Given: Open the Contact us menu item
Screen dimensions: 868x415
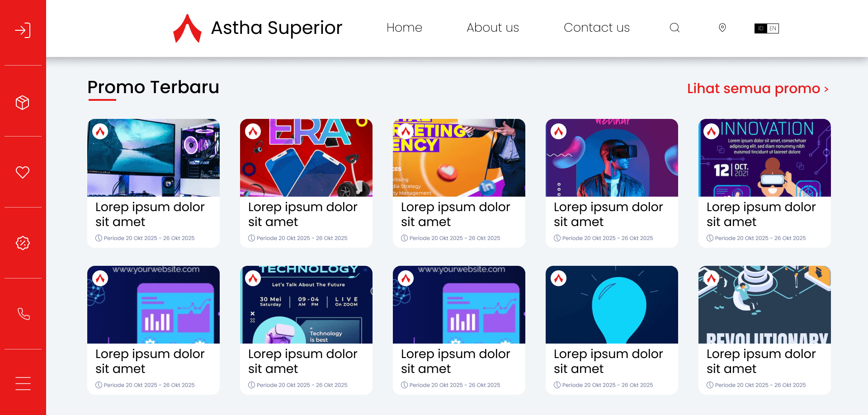Looking at the screenshot, I should click(x=596, y=28).
